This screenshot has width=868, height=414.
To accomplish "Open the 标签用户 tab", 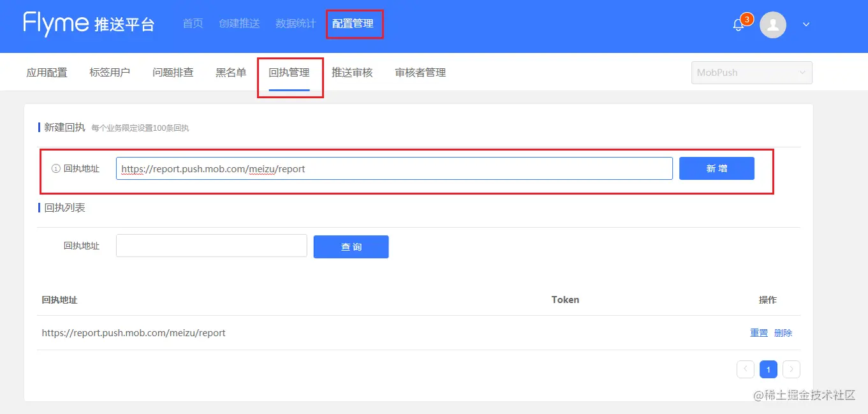I will [x=109, y=72].
